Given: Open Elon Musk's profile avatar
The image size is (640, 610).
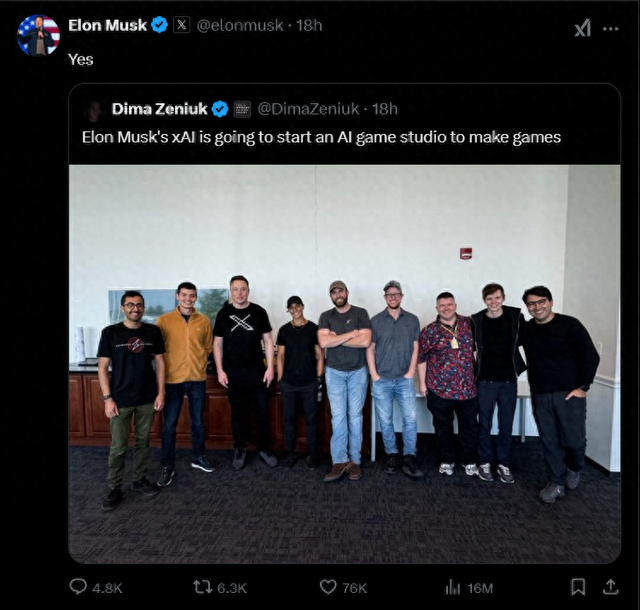Looking at the screenshot, I should [39, 35].
